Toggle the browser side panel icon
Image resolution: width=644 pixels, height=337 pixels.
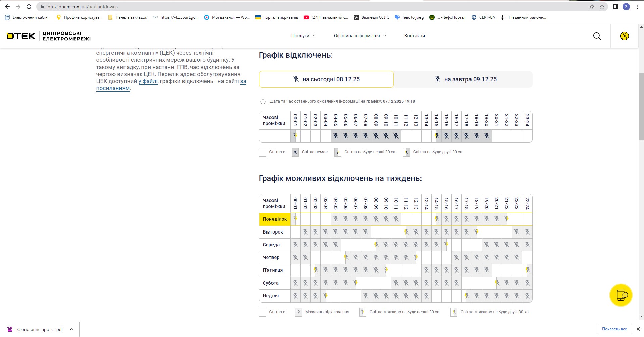(x=615, y=7)
